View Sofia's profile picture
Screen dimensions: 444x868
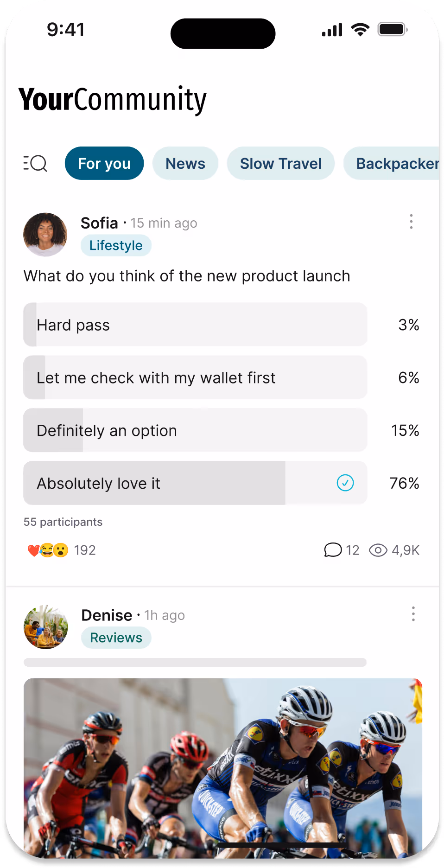tap(45, 235)
